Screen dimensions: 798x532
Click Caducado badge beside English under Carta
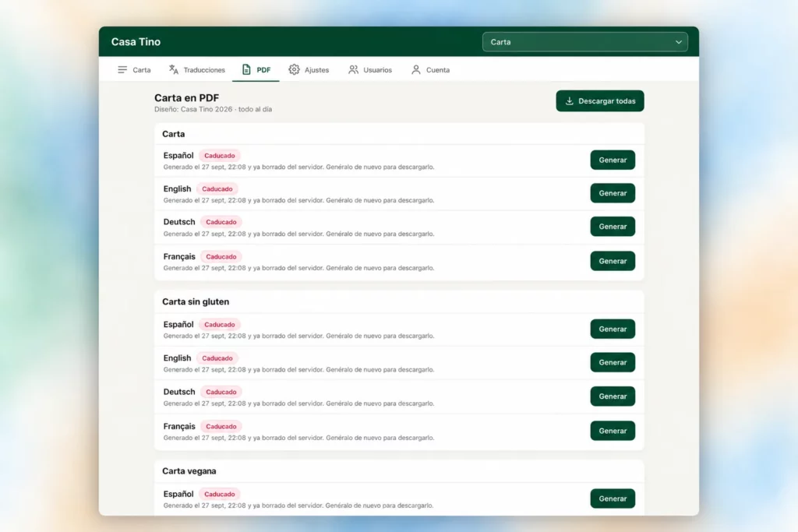pos(217,188)
